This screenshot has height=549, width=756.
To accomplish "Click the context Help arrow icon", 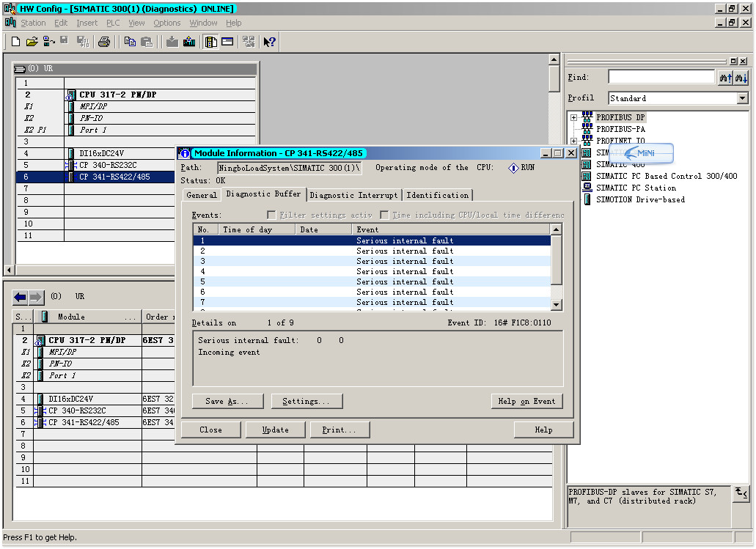I will coord(269,42).
